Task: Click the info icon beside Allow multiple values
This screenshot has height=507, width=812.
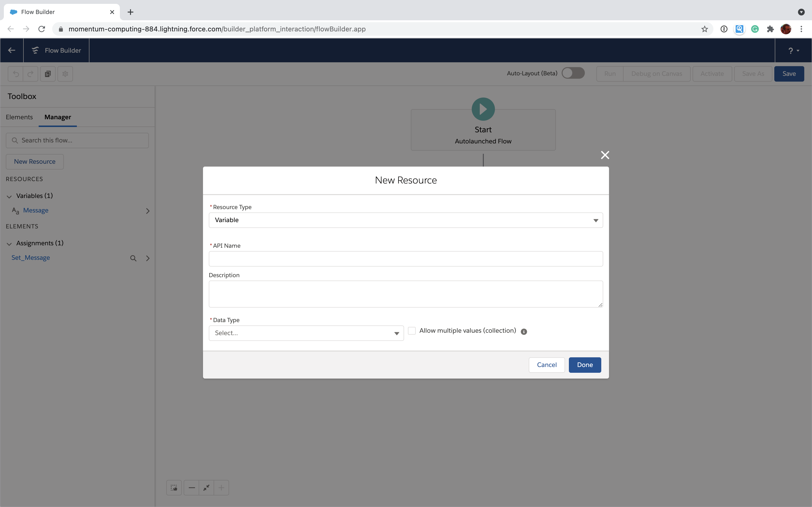Action: (x=523, y=332)
